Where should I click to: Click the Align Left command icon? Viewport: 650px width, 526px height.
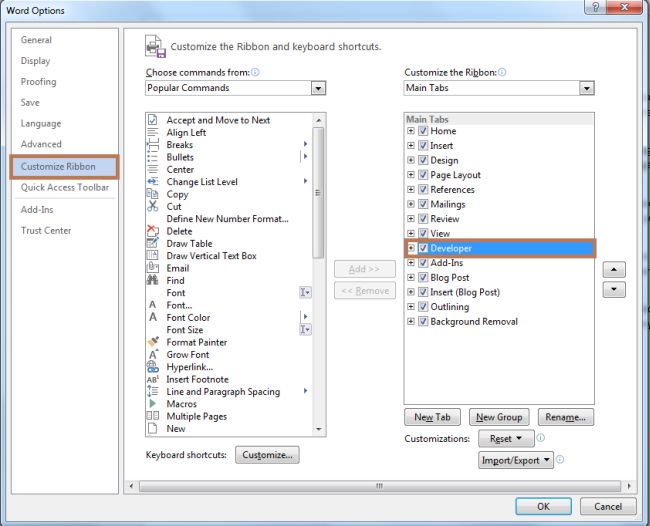point(153,132)
